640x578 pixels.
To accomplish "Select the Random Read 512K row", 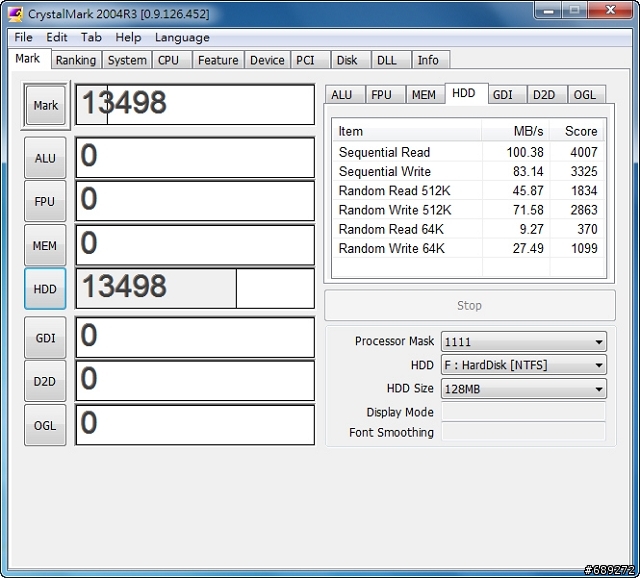I will 468,191.
